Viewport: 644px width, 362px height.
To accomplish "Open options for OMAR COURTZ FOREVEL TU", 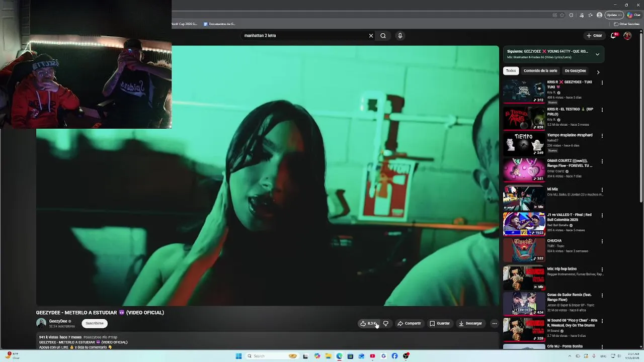I will tap(602, 162).
